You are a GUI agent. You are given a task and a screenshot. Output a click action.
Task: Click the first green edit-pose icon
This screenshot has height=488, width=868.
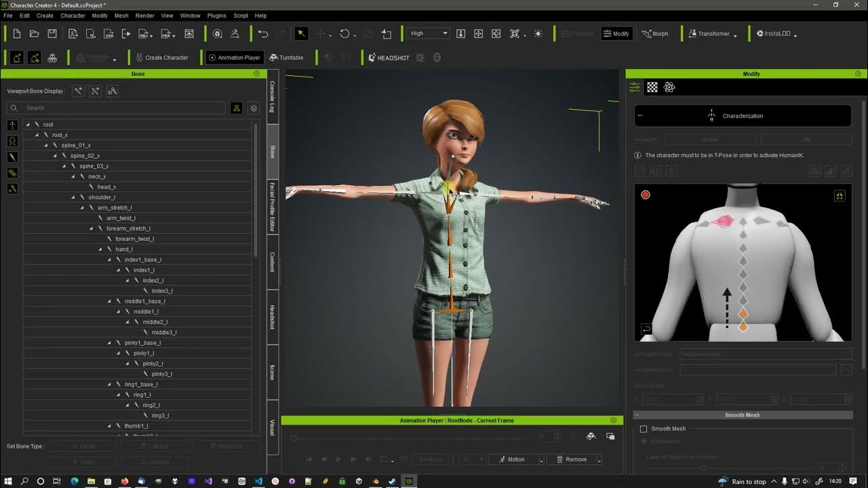click(x=17, y=58)
